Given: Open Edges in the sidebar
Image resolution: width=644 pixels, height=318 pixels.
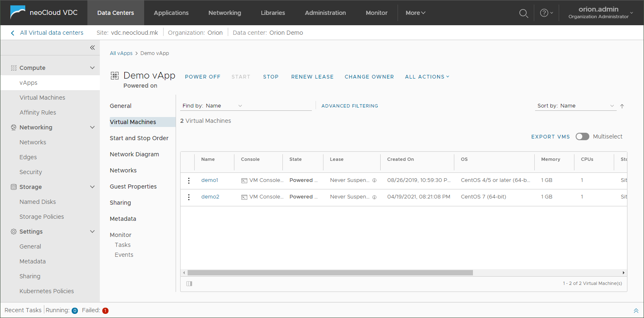Looking at the screenshot, I should click(28, 157).
